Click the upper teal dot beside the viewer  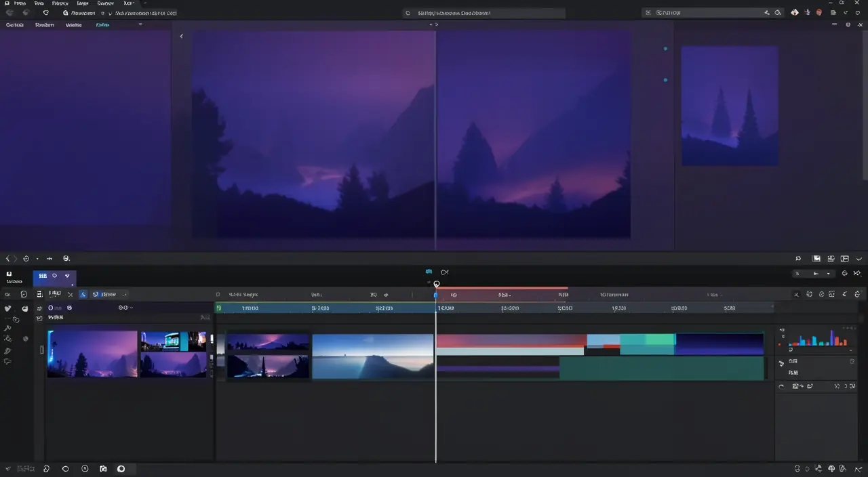click(x=665, y=49)
